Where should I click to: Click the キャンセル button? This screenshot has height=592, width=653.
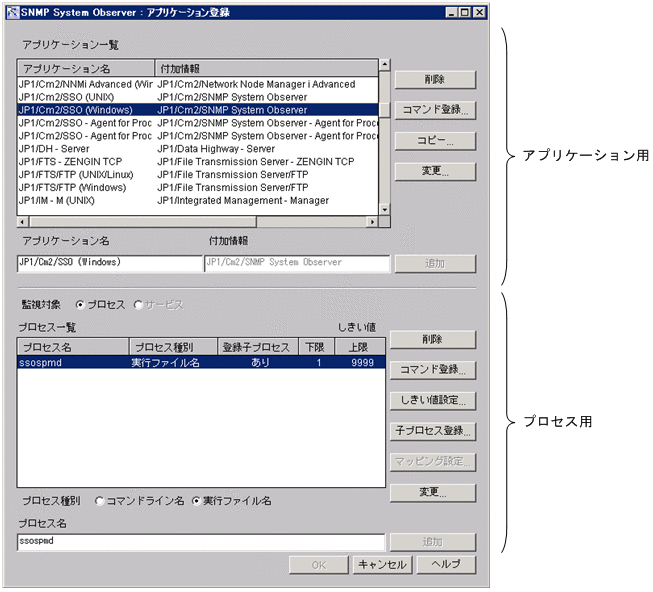point(383,565)
